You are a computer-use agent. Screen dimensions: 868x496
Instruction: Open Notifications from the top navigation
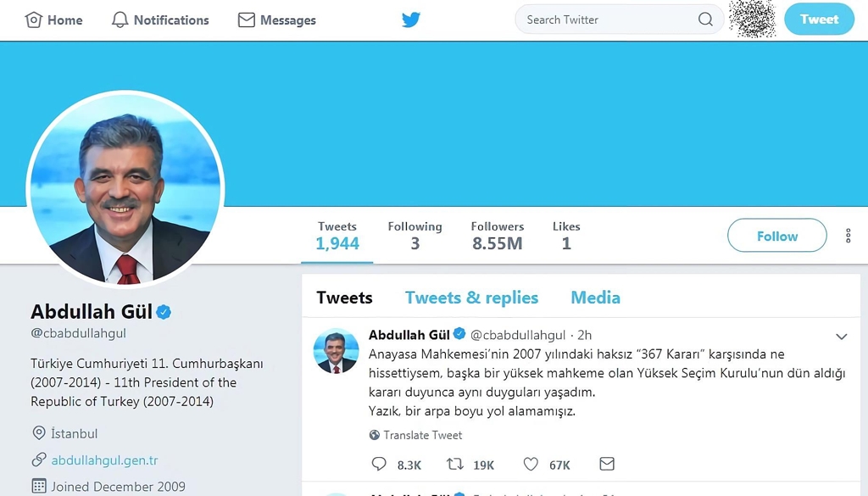pos(160,20)
